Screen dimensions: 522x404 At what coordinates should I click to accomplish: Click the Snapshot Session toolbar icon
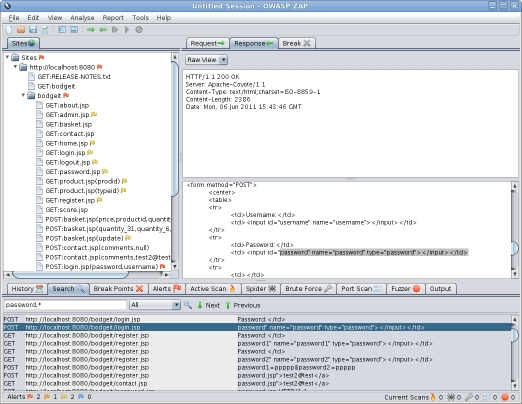point(45,30)
